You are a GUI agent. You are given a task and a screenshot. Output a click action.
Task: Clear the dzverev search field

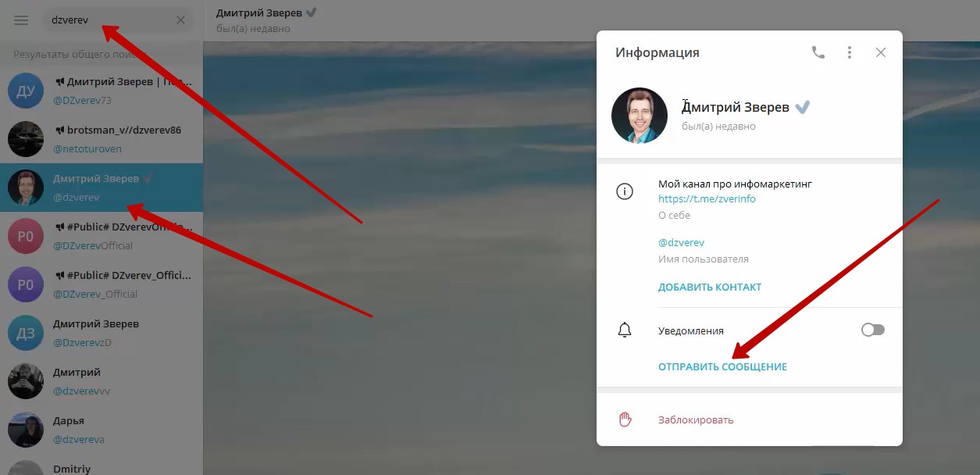click(180, 20)
